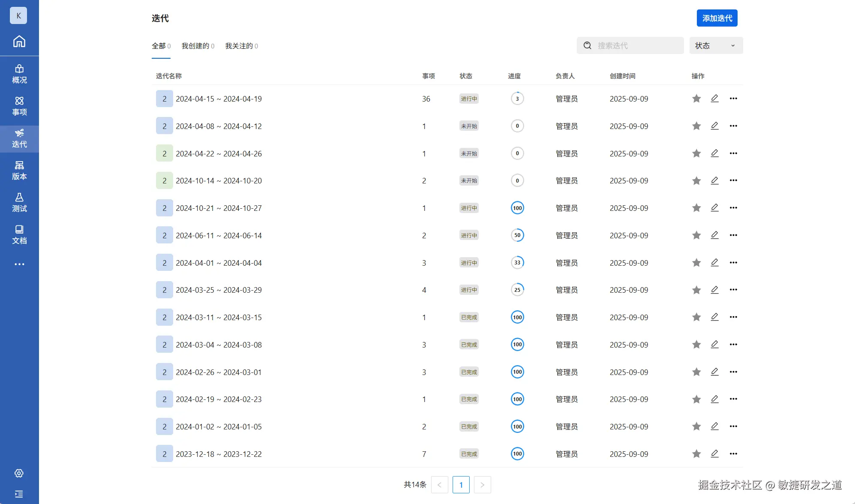Edit the iteration 2024-04-08 ~ 2024-04-12
The width and height of the screenshot is (855, 504).
714,126
